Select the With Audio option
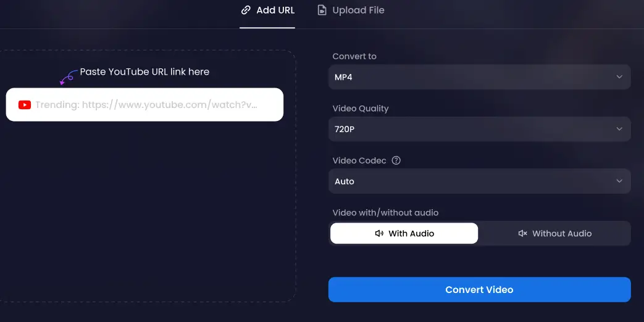 [404, 234]
